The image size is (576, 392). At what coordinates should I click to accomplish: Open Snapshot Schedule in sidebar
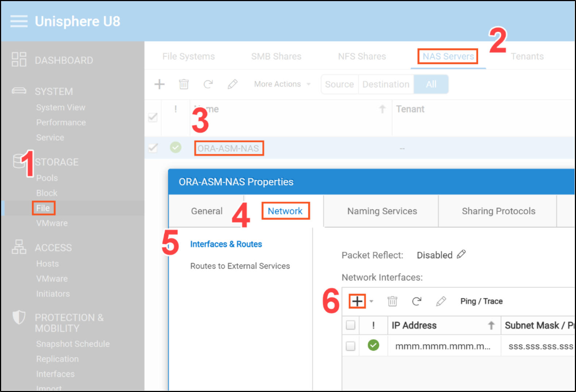[73, 344]
